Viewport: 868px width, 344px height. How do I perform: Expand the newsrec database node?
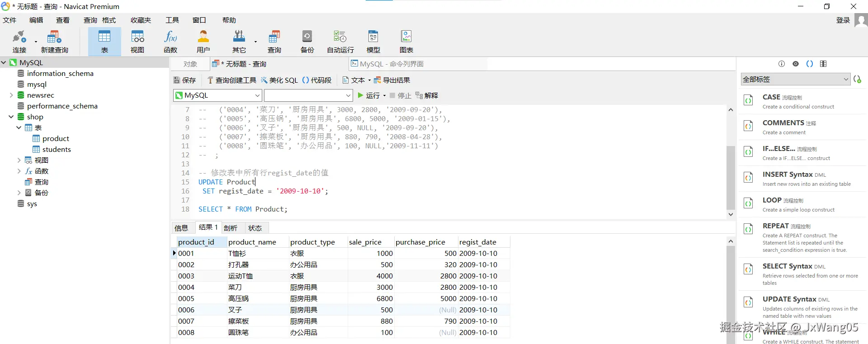click(11, 95)
